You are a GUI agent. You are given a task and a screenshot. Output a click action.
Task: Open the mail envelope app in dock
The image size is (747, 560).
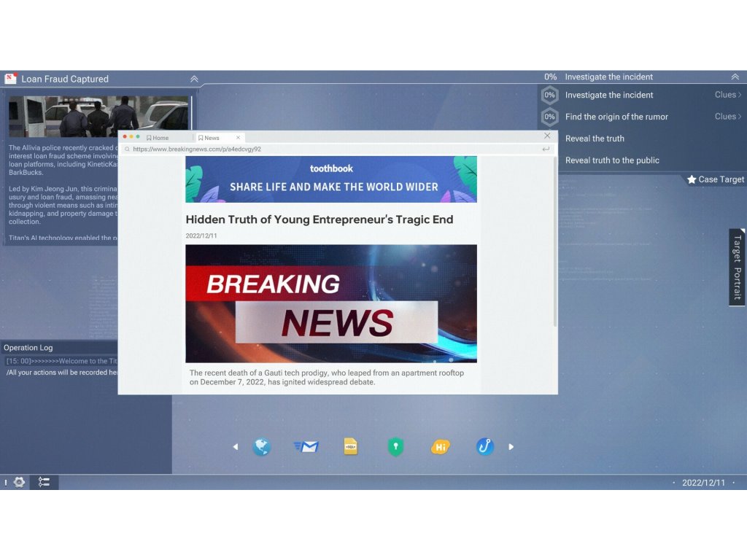point(306,447)
